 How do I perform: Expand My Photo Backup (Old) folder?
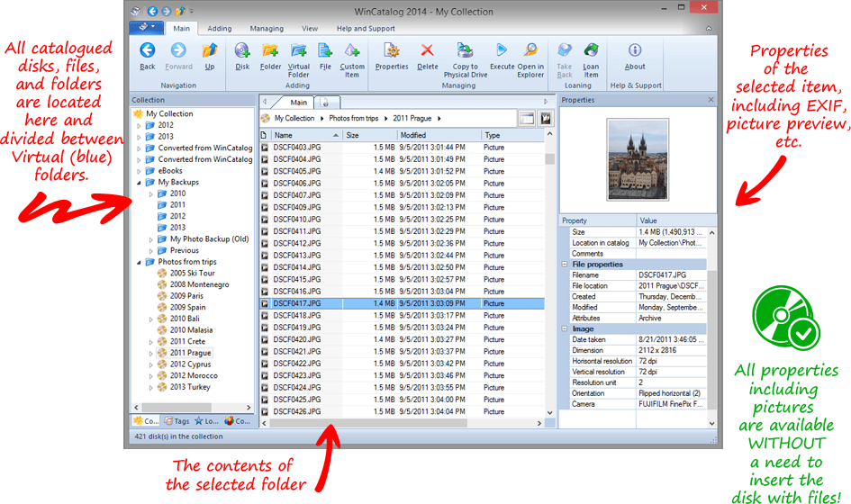click(x=151, y=239)
